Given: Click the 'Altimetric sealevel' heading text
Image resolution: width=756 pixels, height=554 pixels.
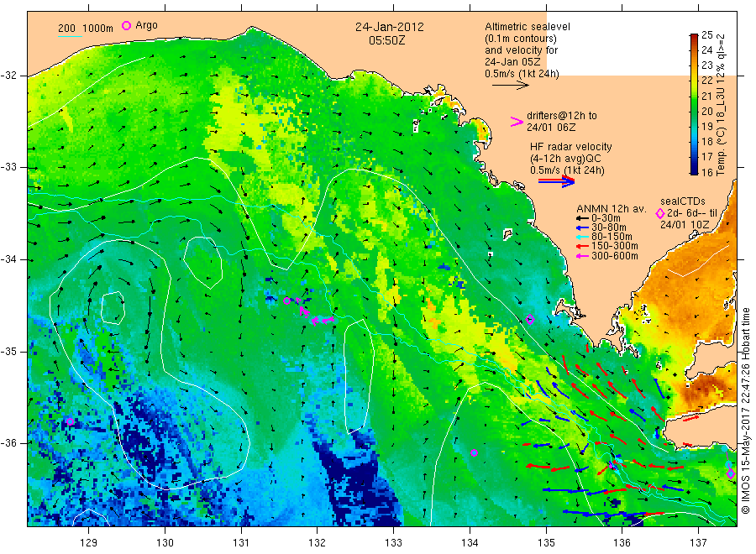Looking at the screenshot, I should pos(528,27).
